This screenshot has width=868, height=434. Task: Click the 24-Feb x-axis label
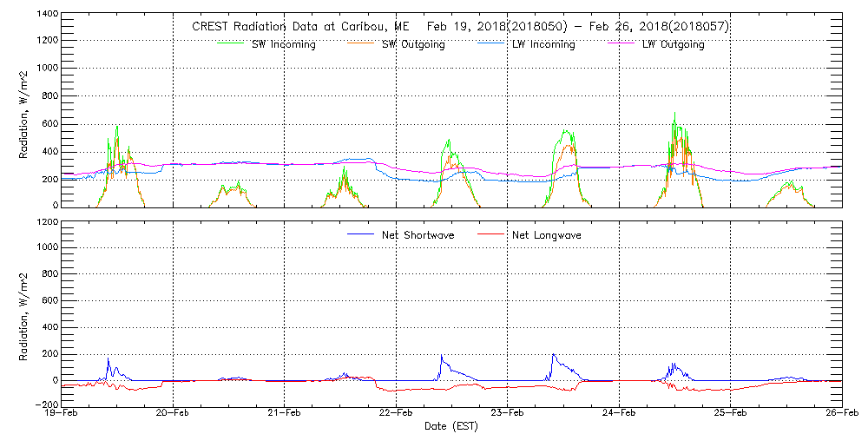[x=619, y=414]
